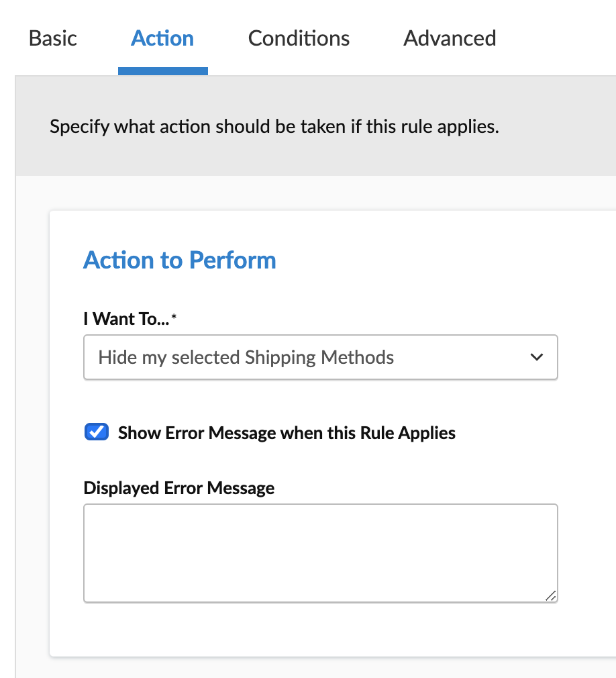Screen dimensions: 616x678
Task: Switch to the Basic tab
Action: [53, 38]
